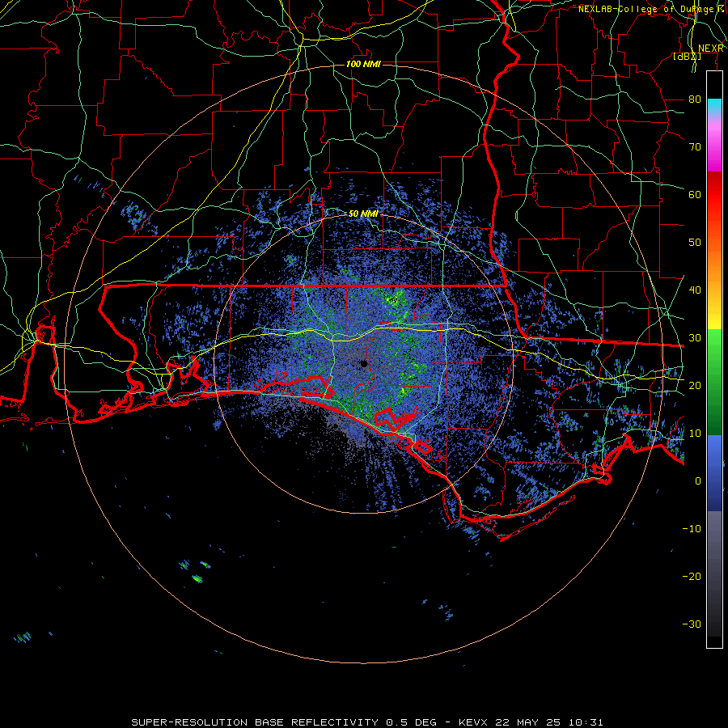Click the -20 value on the dBZ scale

point(692,576)
